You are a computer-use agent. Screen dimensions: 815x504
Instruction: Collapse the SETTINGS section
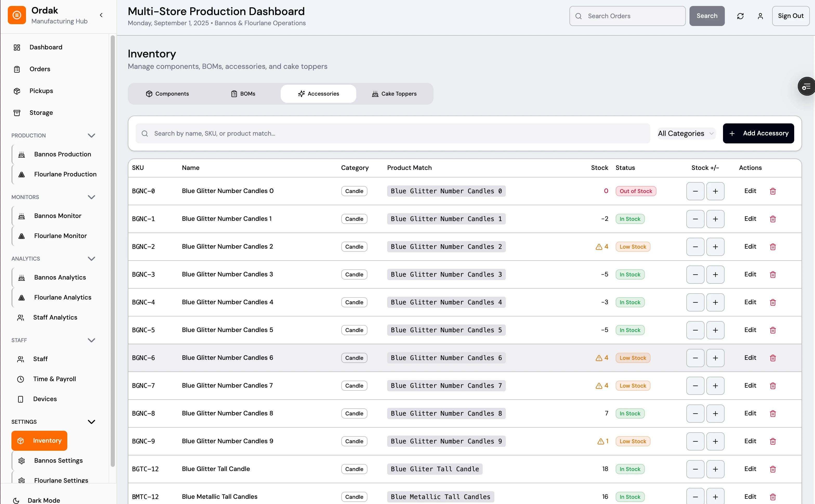pos(91,422)
